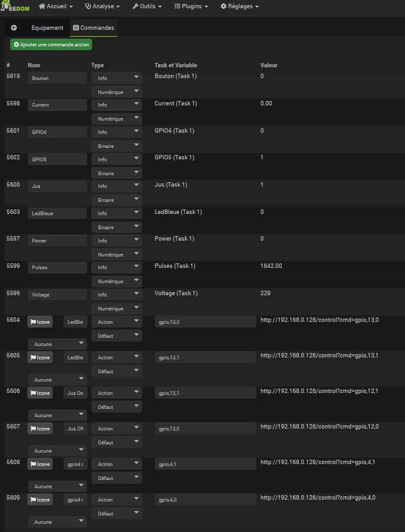
Task: Expand the Aucune dropdown for command 5604
Action: coord(57,343)
